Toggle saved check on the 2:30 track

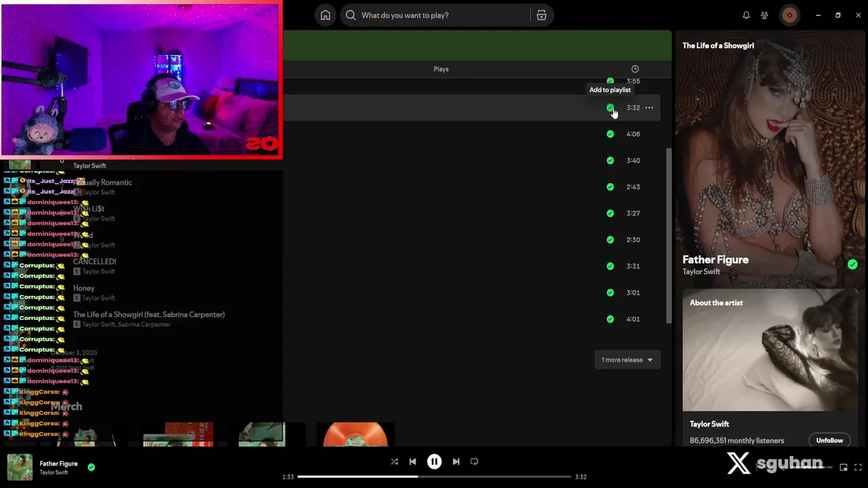click(610, 240)
